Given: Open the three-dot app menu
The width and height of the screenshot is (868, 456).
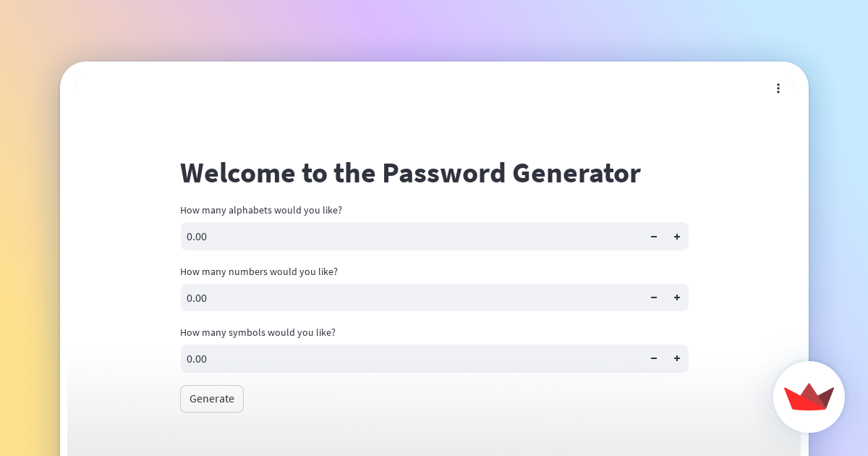Looking at the screenshot, I should pos(778,88).
